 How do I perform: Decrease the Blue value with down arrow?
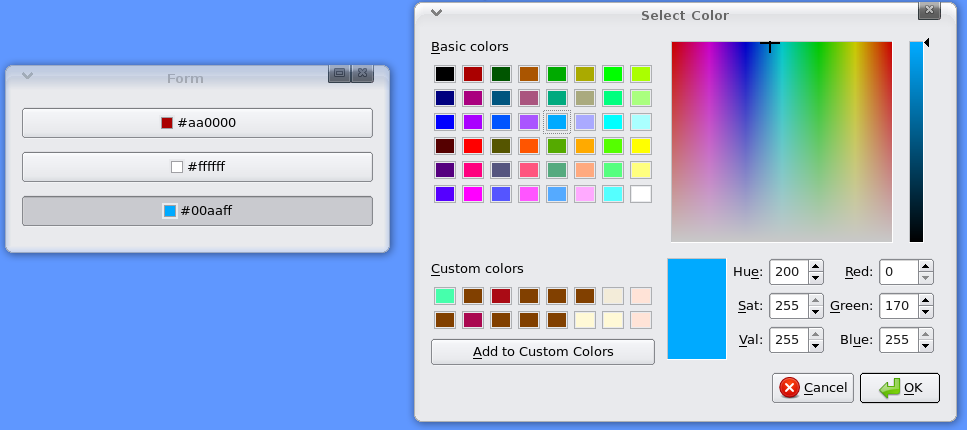[926, 345]
